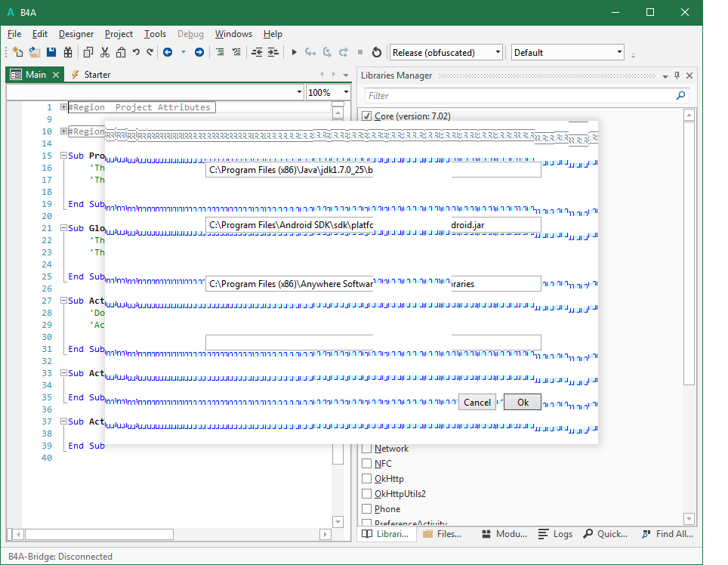The width and height of the screenshot is (728, 565).
Task: Expand the Project Attributes region
Action: pyautogui.click(x=63, y=107)
